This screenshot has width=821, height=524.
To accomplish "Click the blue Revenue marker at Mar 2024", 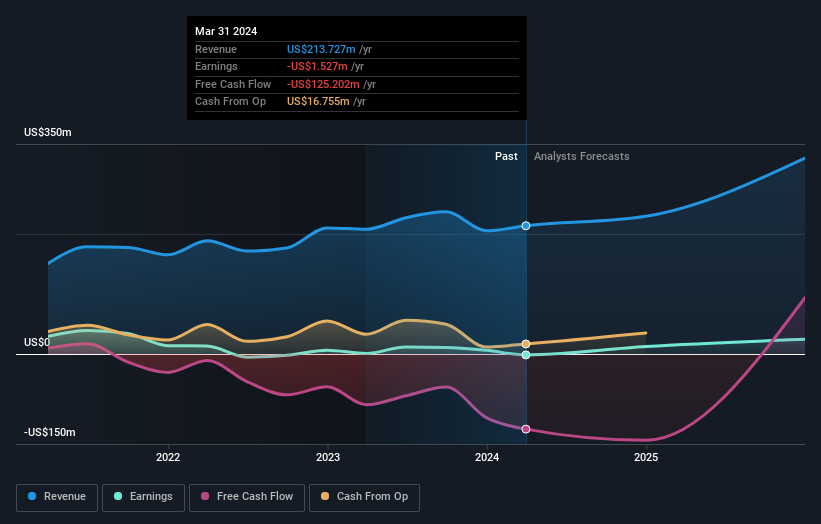I will coord(526,226).
